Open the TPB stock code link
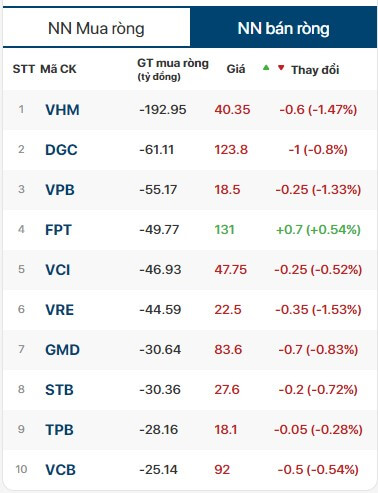 (x=59, y=430)
